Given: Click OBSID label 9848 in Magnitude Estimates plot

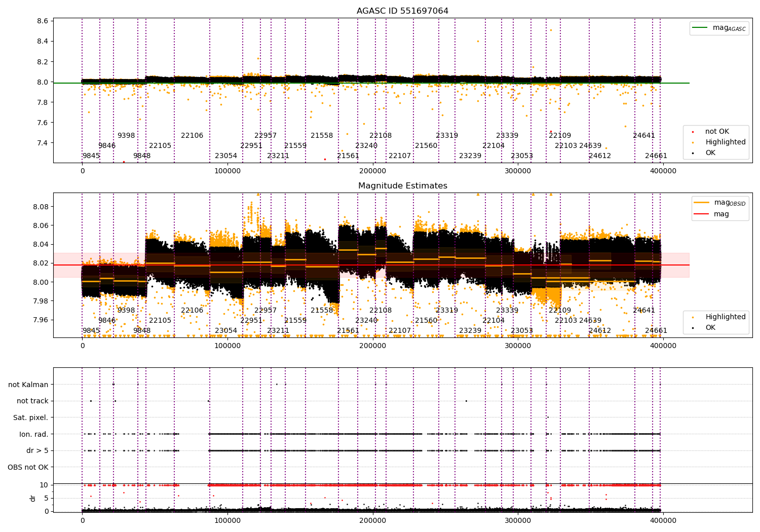Looking at the screenshot, I should (x=142, y=330).
